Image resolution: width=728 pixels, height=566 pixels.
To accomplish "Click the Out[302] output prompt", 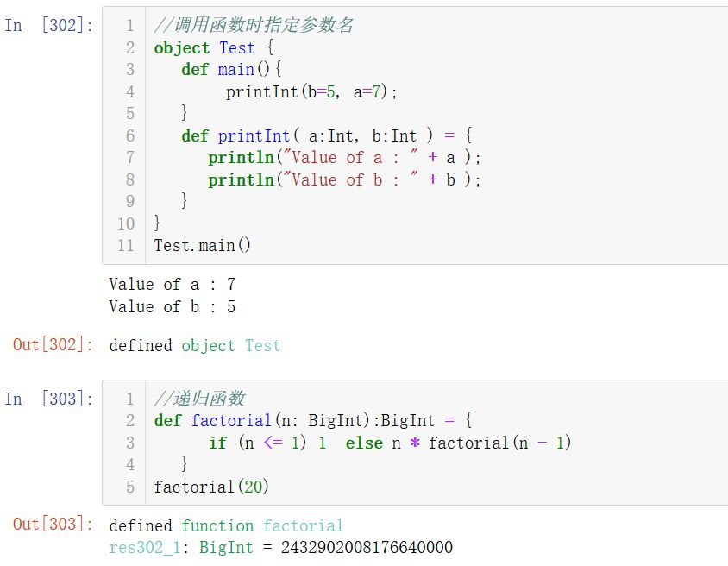I will pos(53,345).
